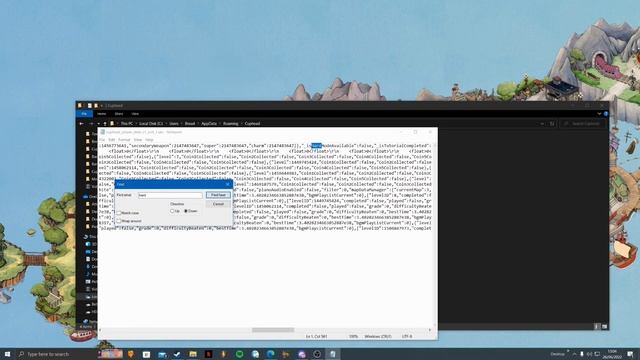This screenshot has height=360, width=640.
Task: Open Notepad's Edit menu
Action: click(x=111, y=140)
